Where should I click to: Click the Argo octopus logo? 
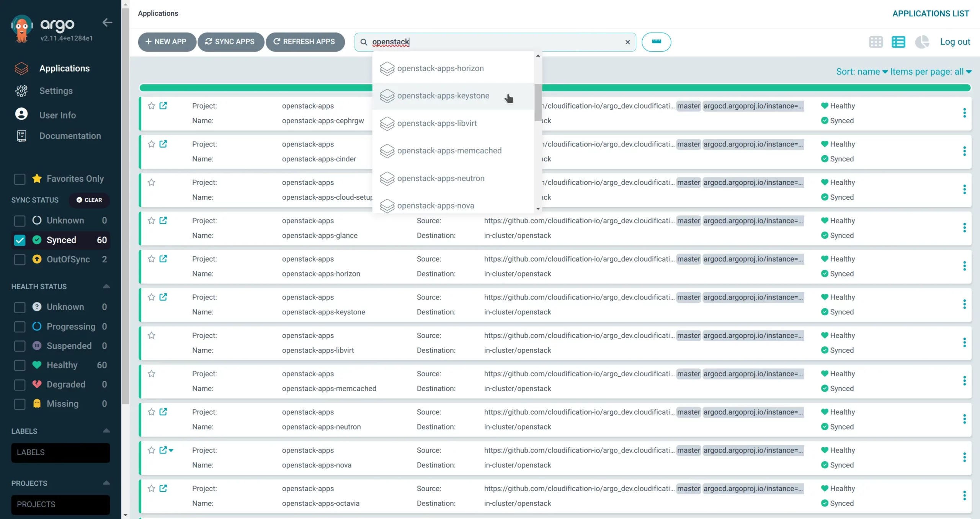tap(22, 29)
